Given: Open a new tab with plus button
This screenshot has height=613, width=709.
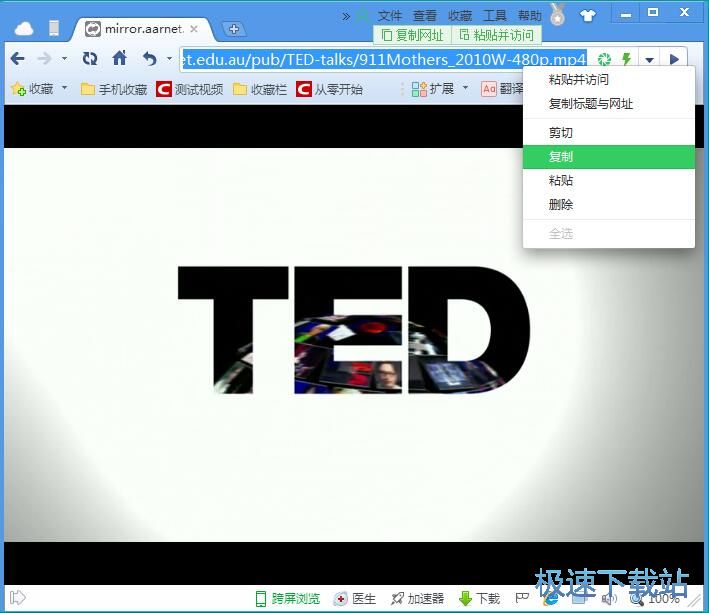Looking at the screenshot, I should click(234, 29).
